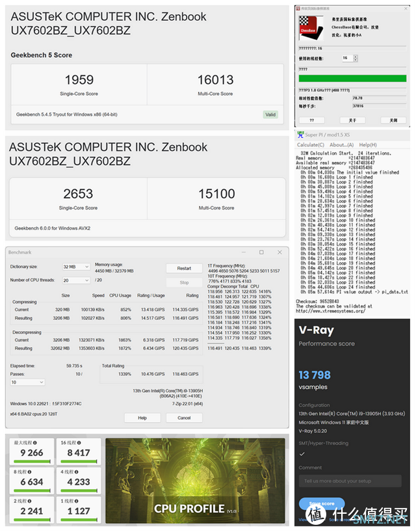Click info icon beside 16 线程 score
Screen dimensions: 416x532
click(79, 443)
